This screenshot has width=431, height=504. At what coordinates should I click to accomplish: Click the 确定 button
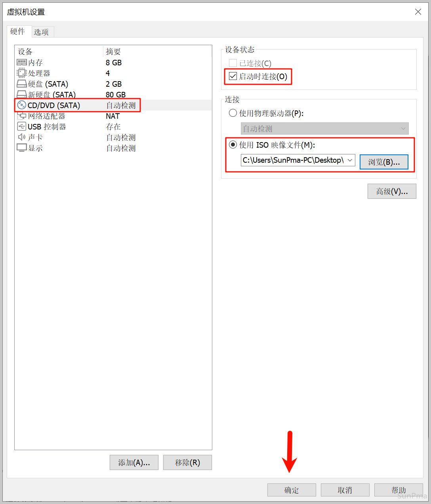(x=292, y=490)
